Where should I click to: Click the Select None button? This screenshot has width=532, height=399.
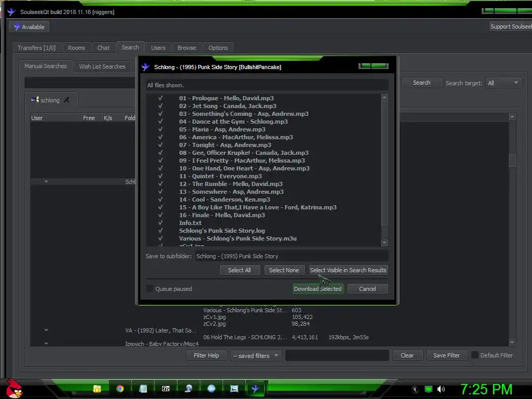point(284,270)
